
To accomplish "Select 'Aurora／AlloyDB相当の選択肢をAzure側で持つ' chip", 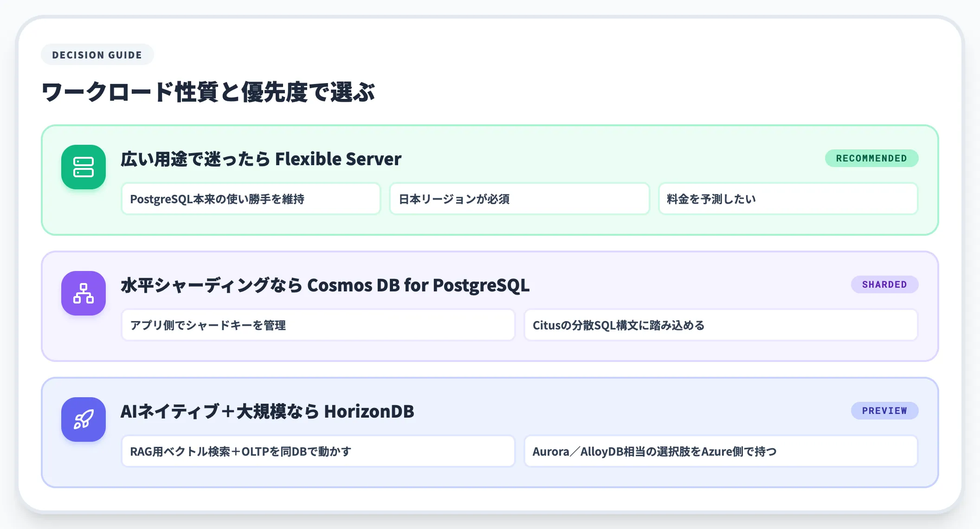I will point(721,452).
